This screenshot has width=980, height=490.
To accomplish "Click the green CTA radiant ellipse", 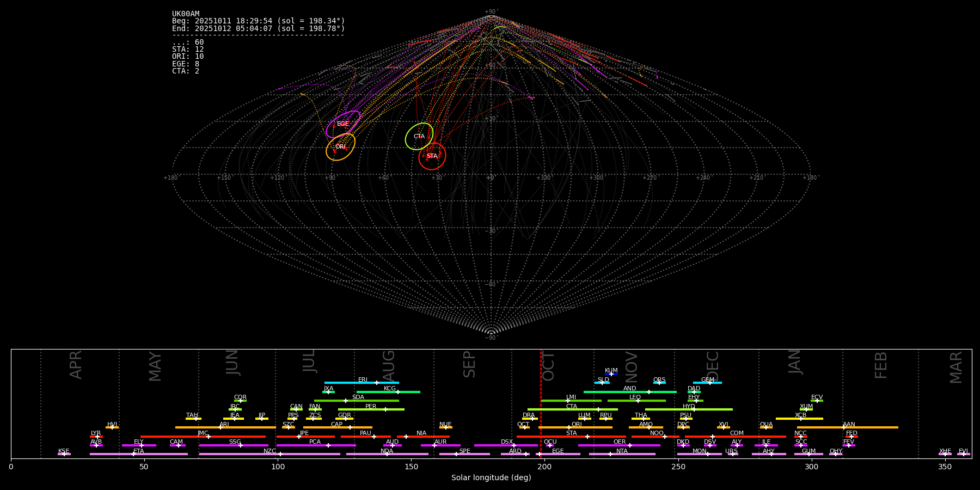I will [419, 136].
